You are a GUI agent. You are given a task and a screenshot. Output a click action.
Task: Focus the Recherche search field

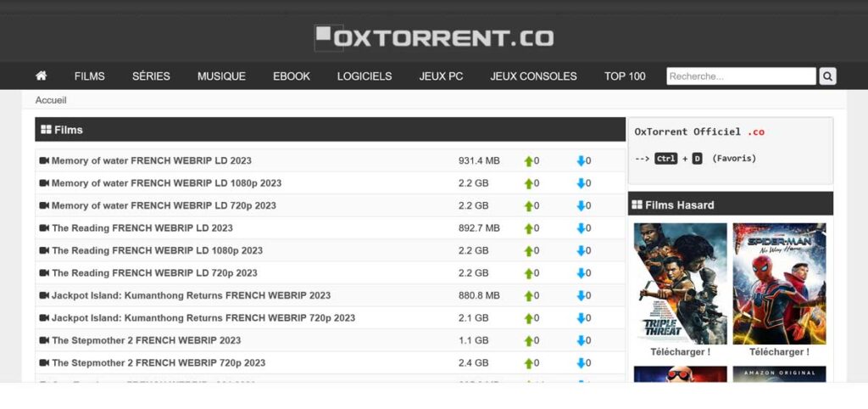[741, 76]
